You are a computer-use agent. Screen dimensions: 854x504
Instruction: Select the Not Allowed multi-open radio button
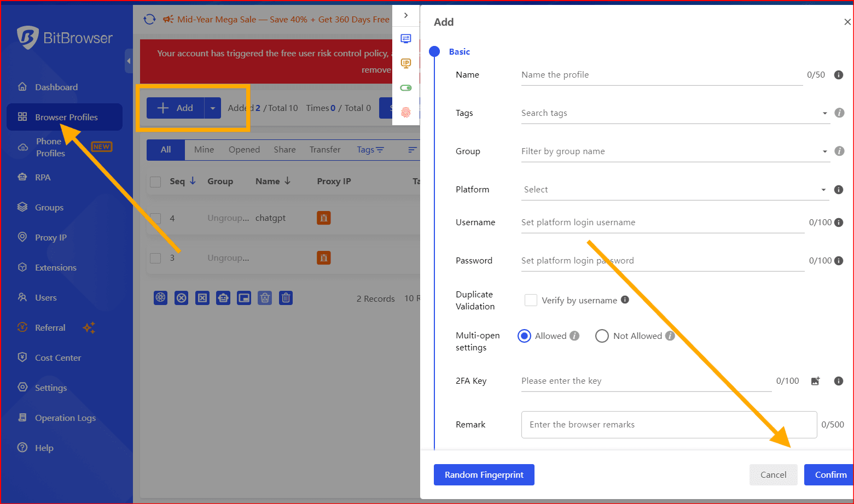point(602,336)
